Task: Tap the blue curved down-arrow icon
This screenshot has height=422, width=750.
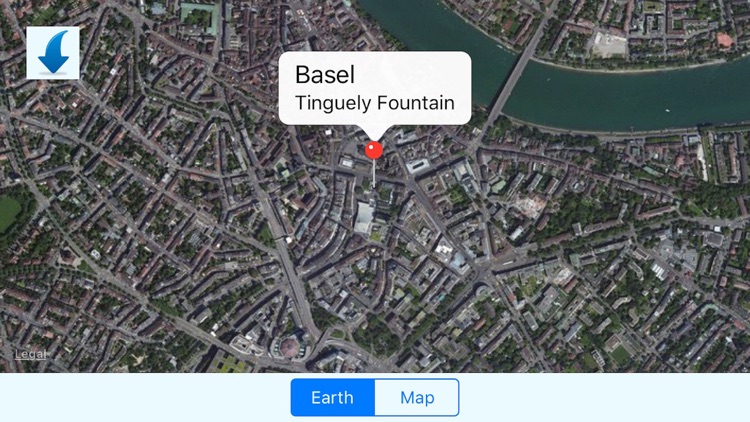Action: pos(53,53)
